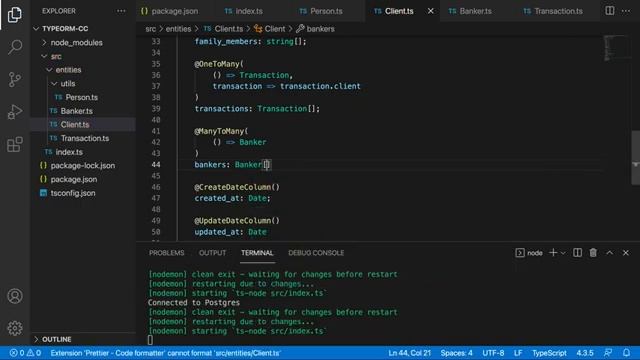The width and height of the screenshot is (640, 360).
Task: Show errors and warnings count in status bar
Action: 25,353
